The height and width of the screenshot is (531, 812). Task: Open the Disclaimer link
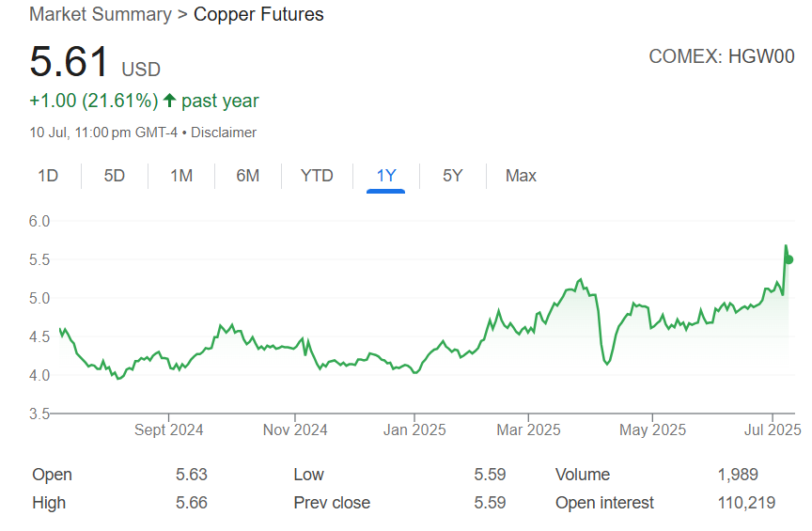pos(224,133)
